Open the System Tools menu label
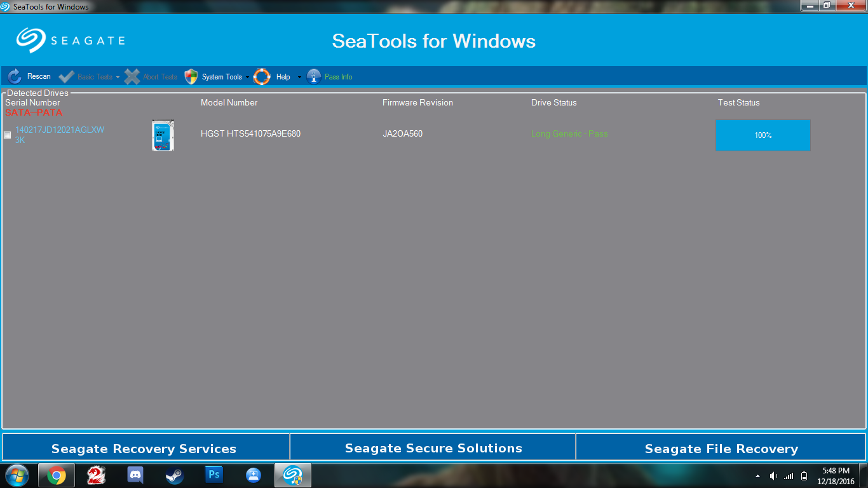This screenshot has width=868, height=488. pyautogui.click(x=222, y=77)
